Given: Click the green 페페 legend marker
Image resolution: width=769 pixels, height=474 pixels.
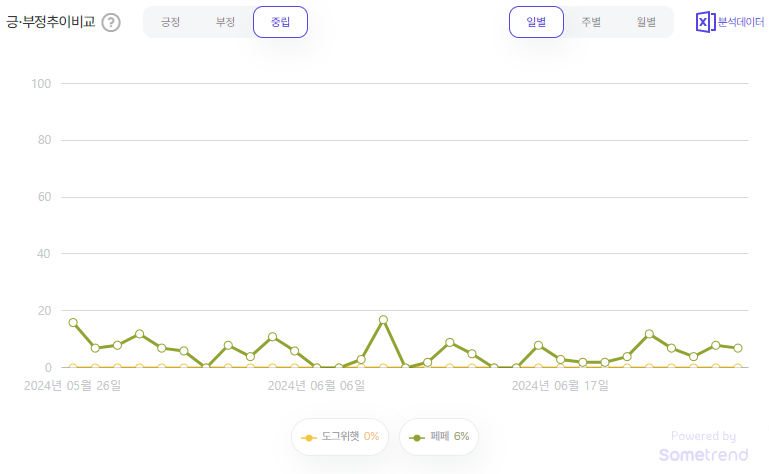Looking at the screenshot, I should (416, 438).
